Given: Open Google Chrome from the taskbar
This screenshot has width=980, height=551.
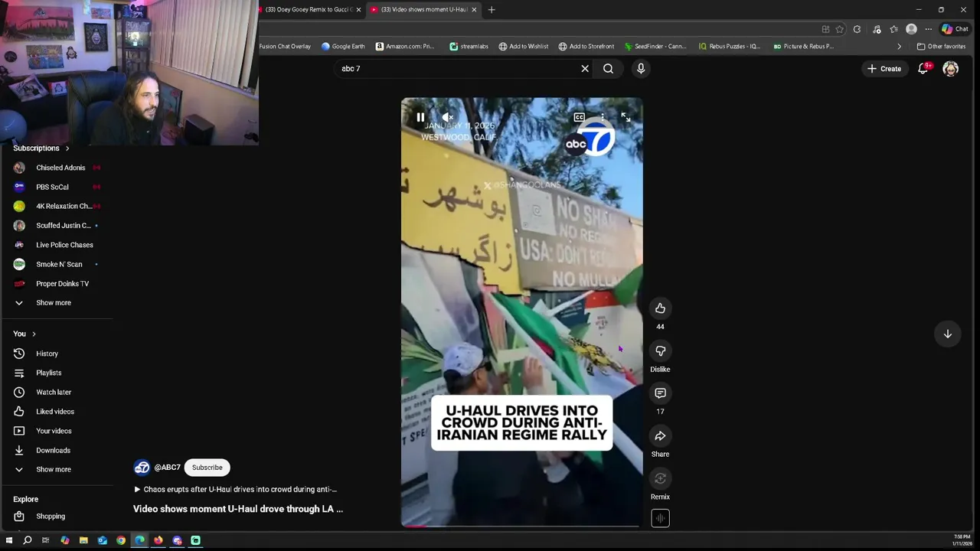Looking at the screenshot, I should [121, 540].
